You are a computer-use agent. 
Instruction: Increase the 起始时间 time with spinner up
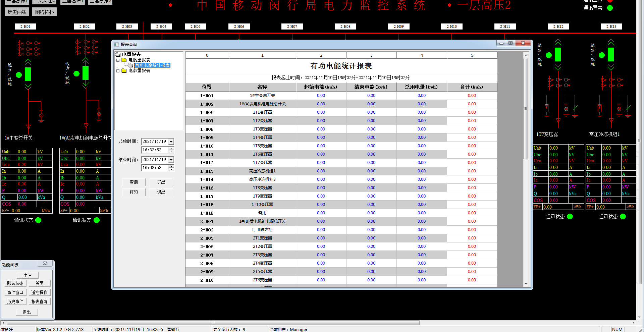[x=171, y=148]
